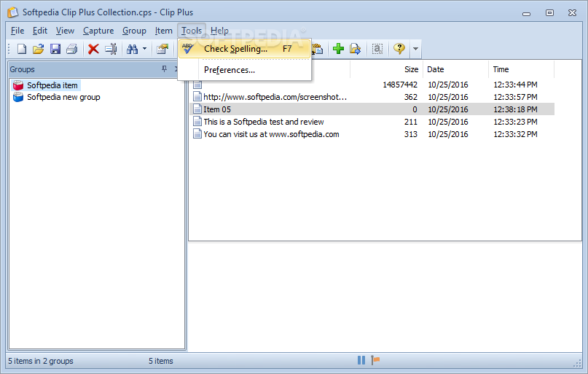The height and width of the screenshot is (374, 588).
Task: Select the 'Softpedia item' group
Action: tap(52, 85)
